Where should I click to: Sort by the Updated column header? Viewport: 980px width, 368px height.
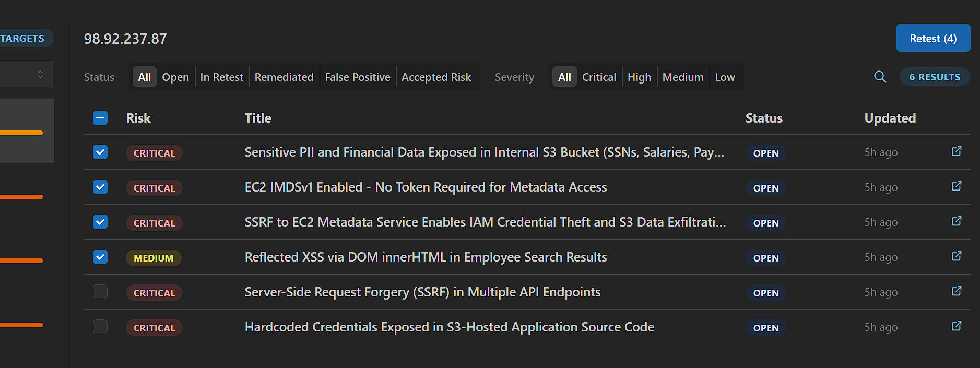[890, 118]
